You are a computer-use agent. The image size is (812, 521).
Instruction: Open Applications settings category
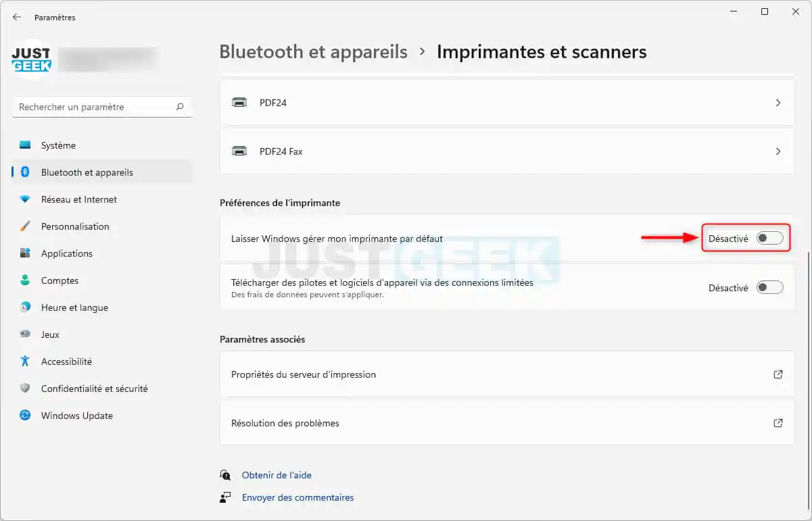click(102, 253)
